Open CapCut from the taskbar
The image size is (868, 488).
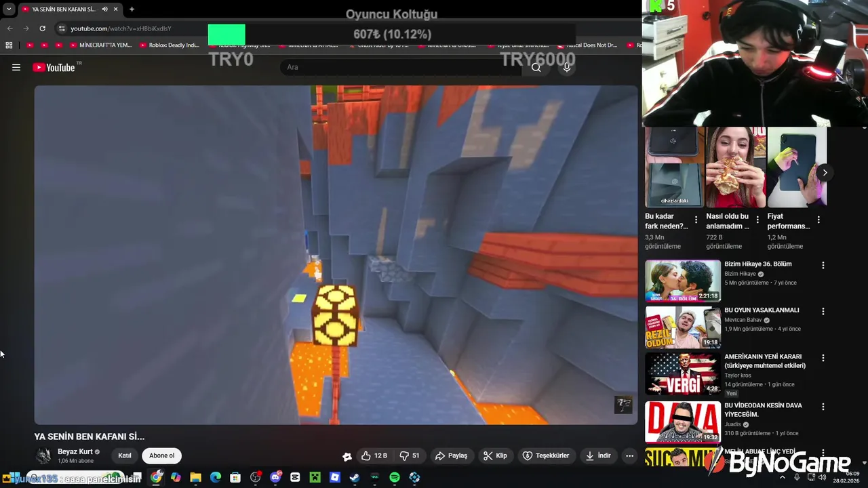(x=295, y=477)
